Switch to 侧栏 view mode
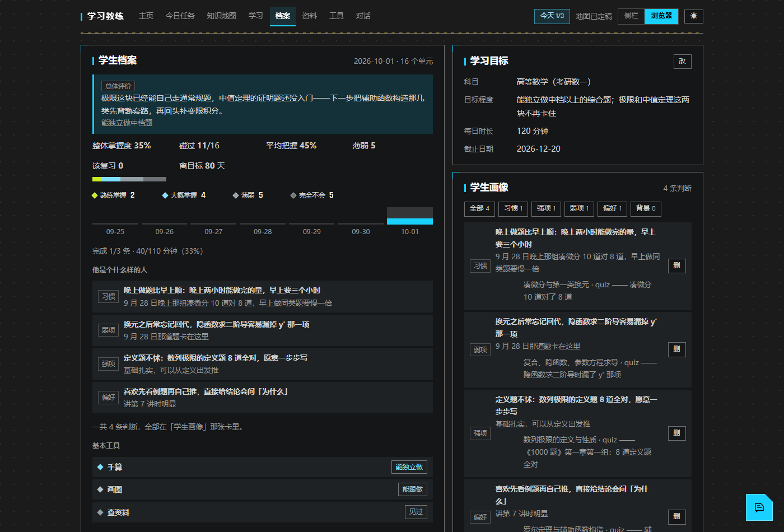This screenshot has height=532, width=784. tap(631, 16)
